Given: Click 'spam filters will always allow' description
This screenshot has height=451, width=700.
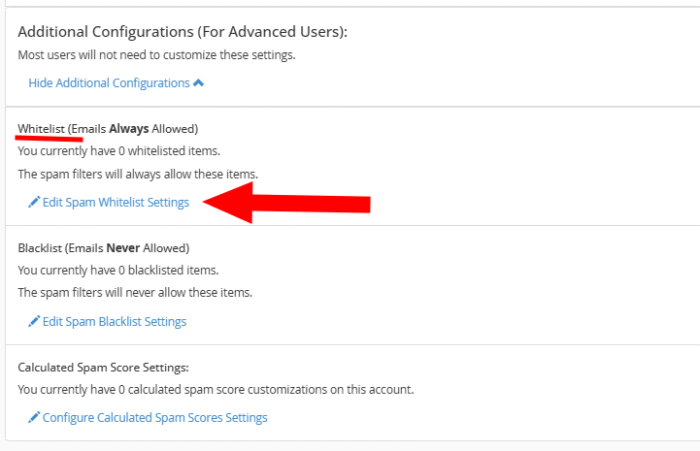Looking at the screenshot, I should tap(138, 174).
